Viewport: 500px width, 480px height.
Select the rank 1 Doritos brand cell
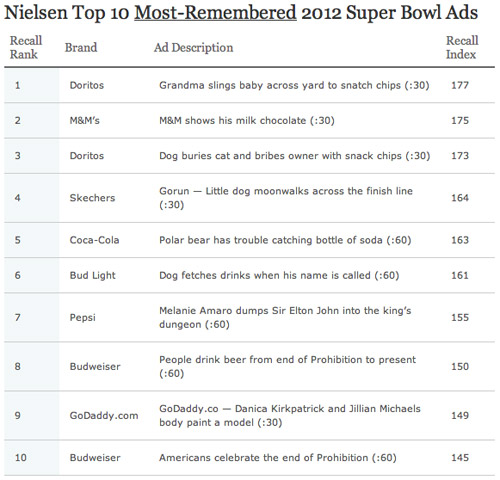[x=87, y=85]
